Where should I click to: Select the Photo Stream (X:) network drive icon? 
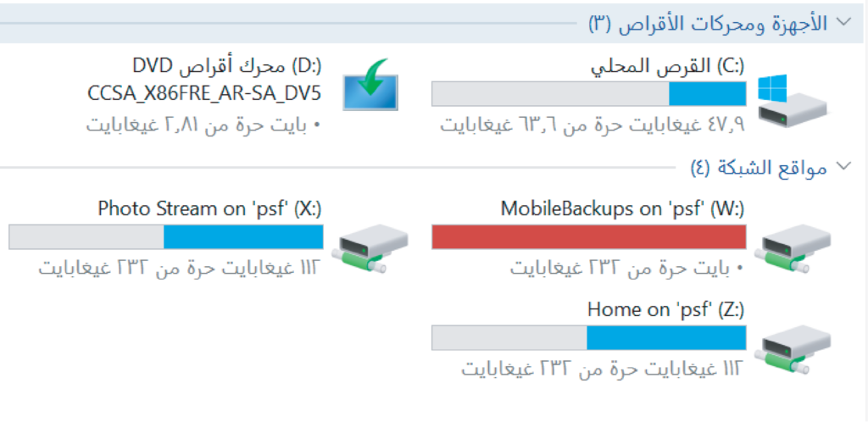[x=370, y=247]
